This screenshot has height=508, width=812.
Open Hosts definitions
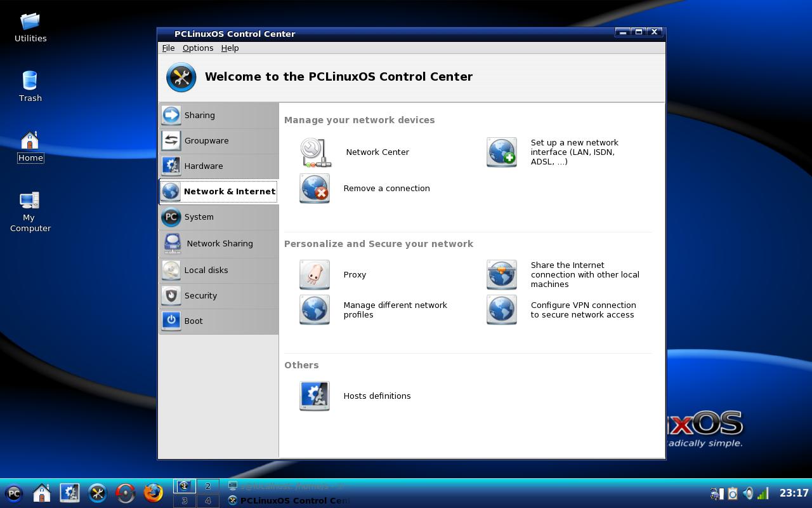point(355,396)
